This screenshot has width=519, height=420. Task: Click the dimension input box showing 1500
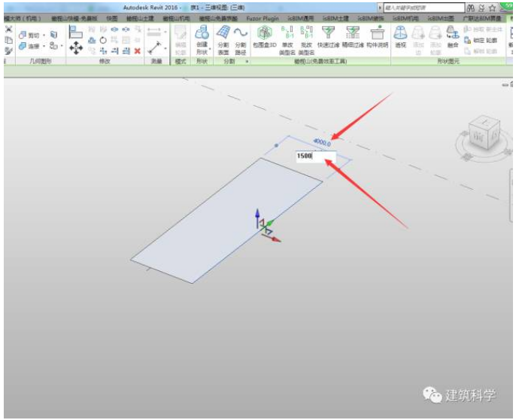click(x=316, y=157)
